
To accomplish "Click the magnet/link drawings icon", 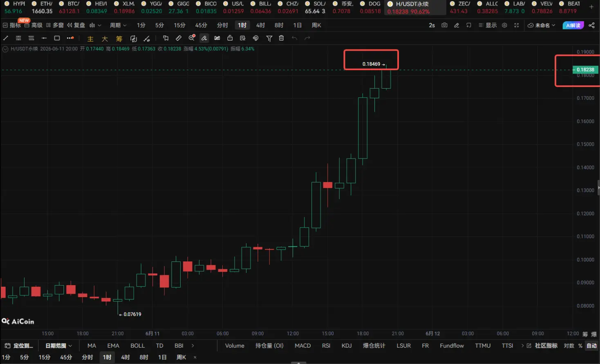I will (x=255, y=38).
